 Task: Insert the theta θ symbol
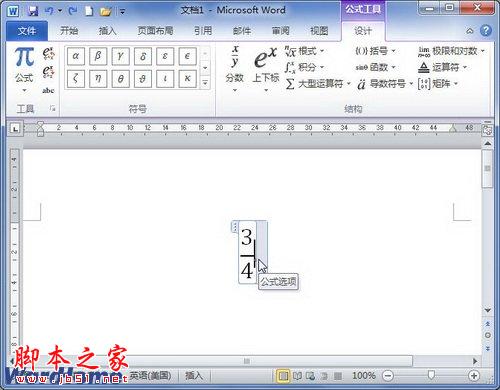point(120,79)
